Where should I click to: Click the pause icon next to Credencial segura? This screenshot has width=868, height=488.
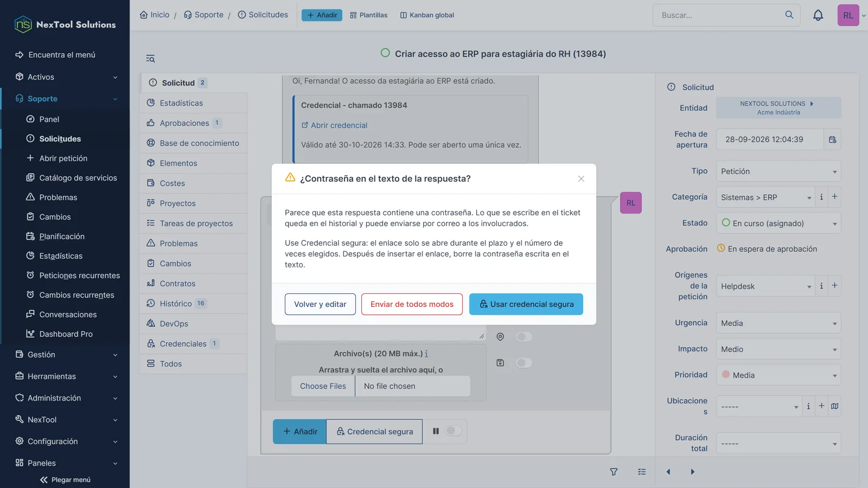pyautogui.click(x=436, y=431)
